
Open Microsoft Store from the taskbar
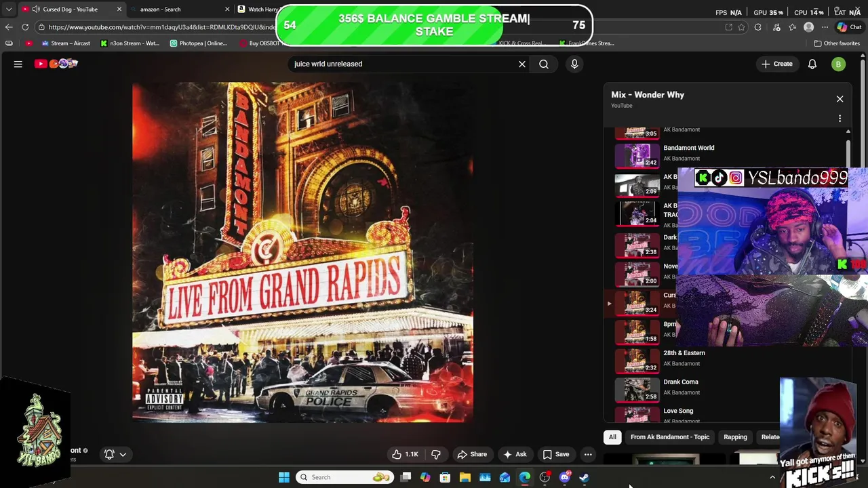coord(445,477)
